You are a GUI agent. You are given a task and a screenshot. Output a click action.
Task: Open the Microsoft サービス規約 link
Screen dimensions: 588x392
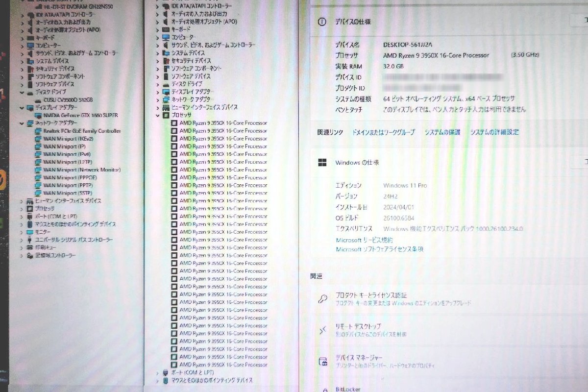364,240
